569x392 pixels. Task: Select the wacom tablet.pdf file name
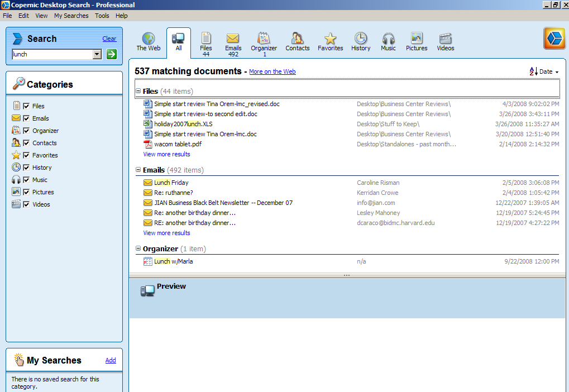pyautogui.click(x=178, y=144)
